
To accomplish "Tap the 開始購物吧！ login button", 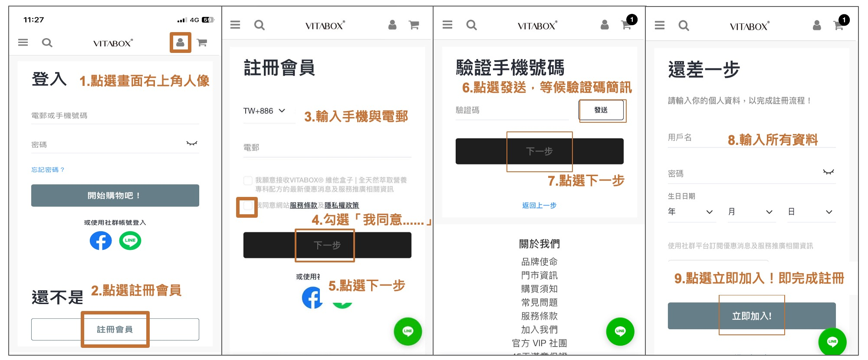I will point(115,196).
